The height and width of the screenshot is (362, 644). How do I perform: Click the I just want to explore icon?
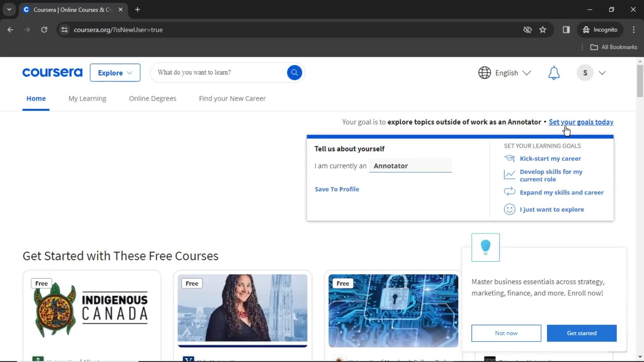[509, 209]
